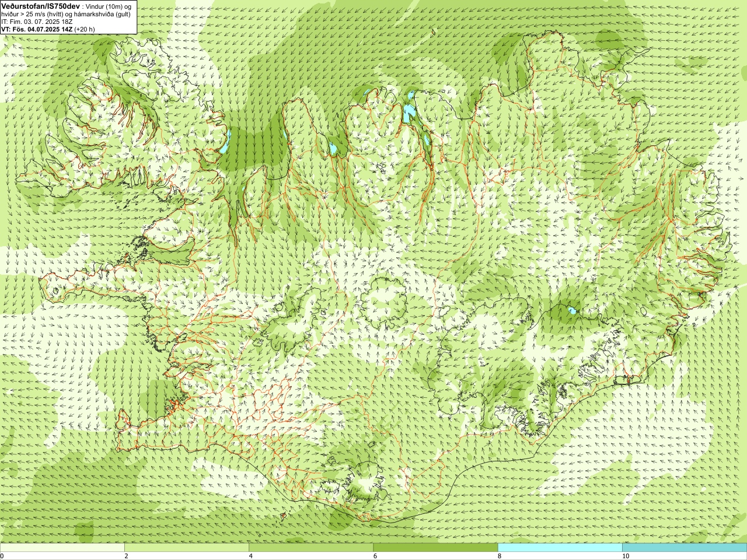Click the light green 2–4 legend segment
747x560 pixels.
click(x=187, y=548)
